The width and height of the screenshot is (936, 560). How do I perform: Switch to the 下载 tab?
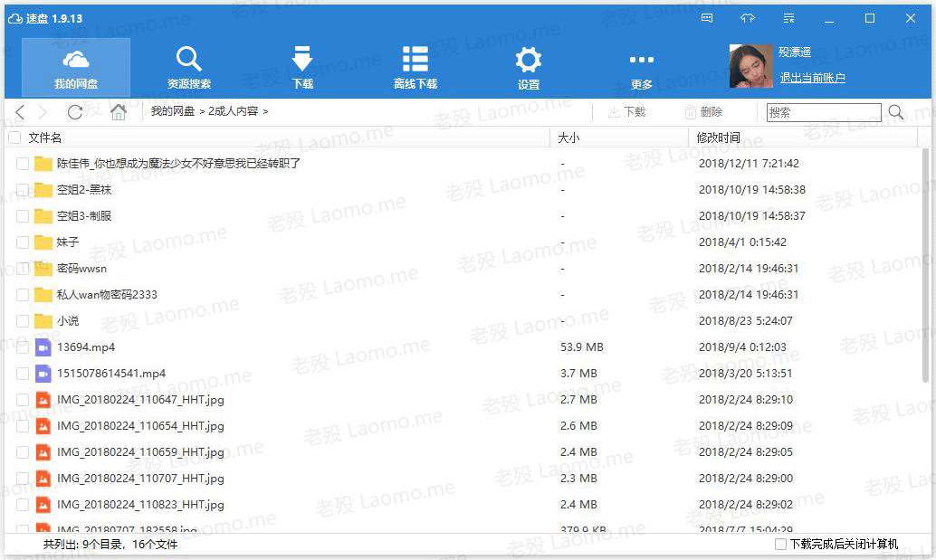[302, 67]
